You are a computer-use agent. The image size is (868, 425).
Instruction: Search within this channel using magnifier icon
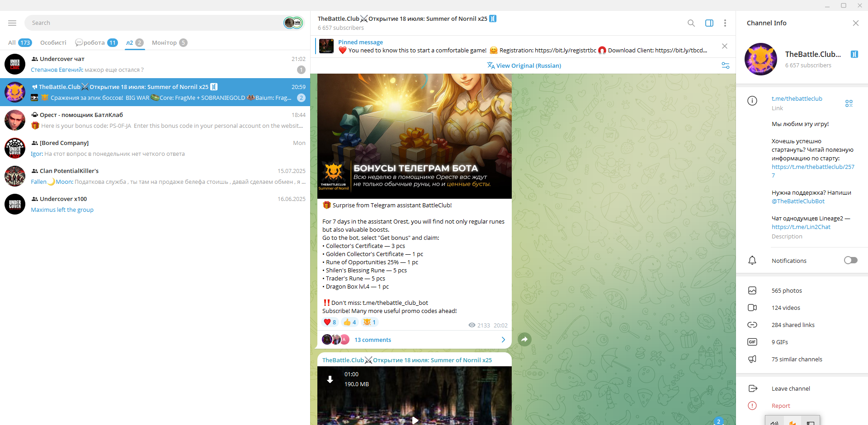click(691, 23)
